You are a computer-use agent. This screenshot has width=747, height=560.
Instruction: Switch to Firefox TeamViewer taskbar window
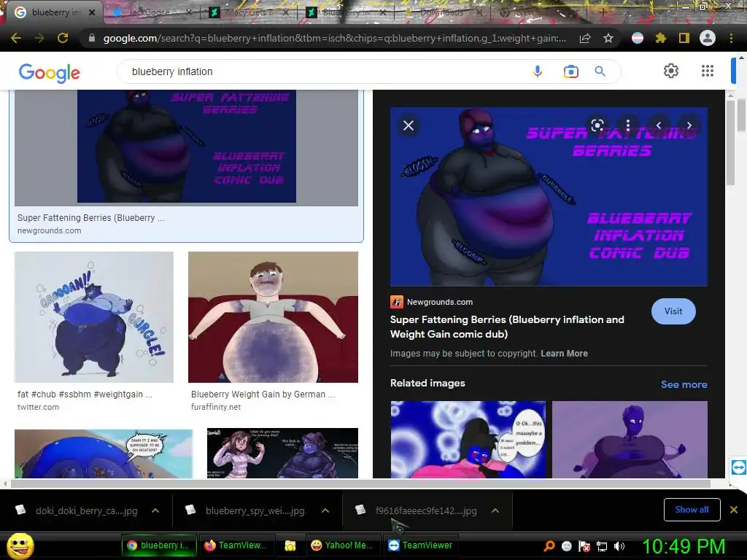click(x=236, y=545)
